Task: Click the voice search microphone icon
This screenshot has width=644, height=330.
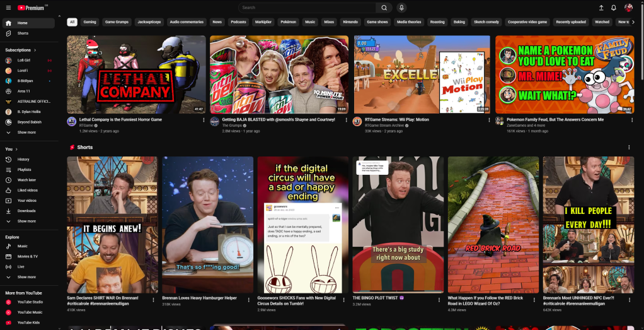Action: (x=401, y=8)
